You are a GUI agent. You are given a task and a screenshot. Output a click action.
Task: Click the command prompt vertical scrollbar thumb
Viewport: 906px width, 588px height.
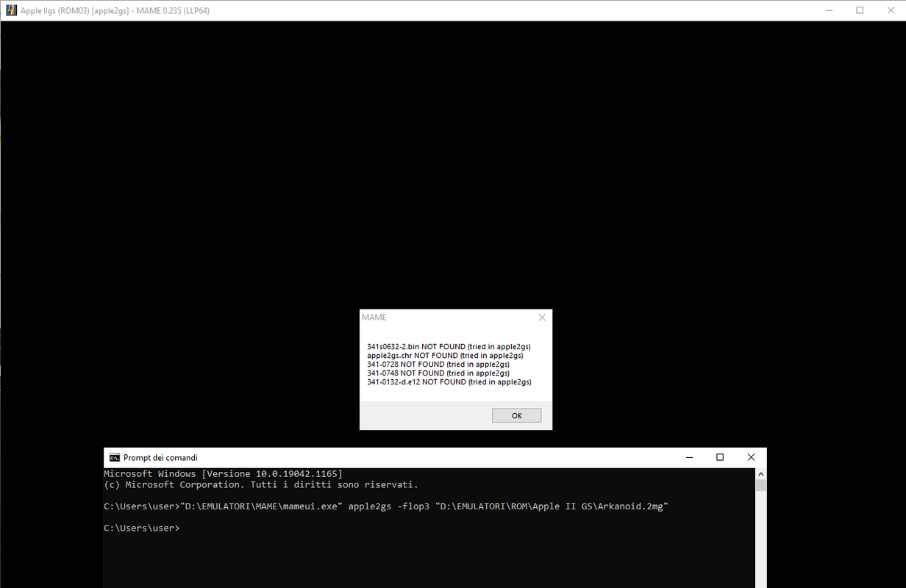[x=760, y=486]
